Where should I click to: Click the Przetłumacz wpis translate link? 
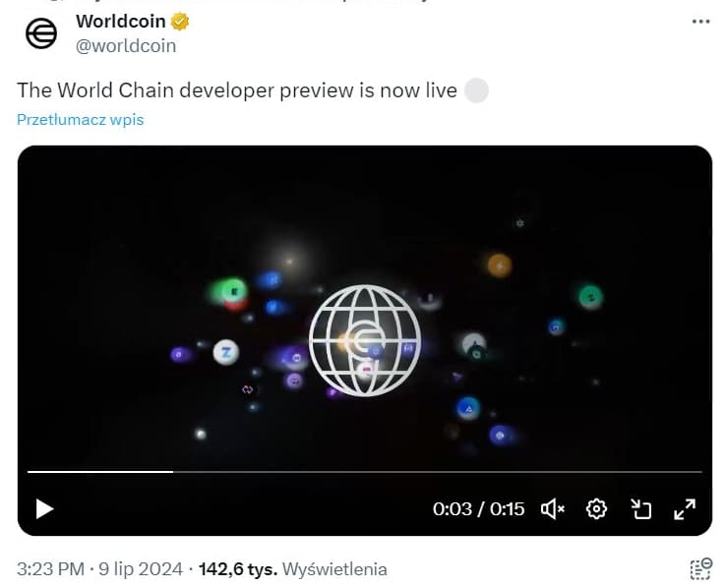pos(80,120)
